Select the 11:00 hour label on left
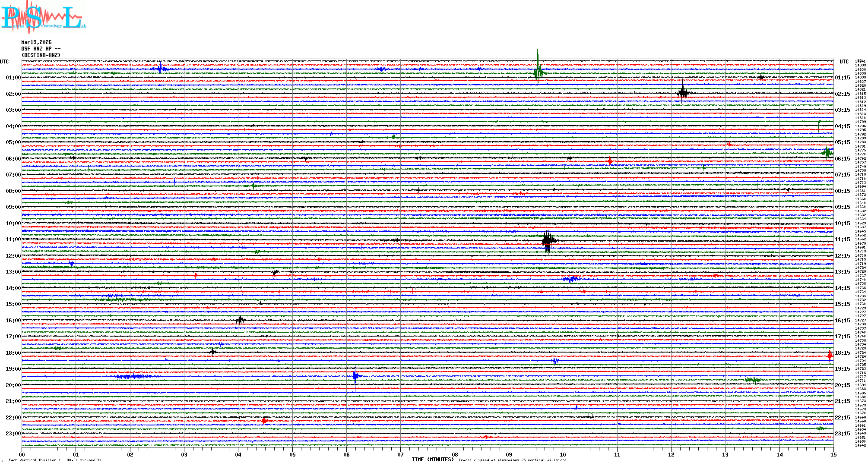Screen dimensions: 868x466 tap(13, 239)
